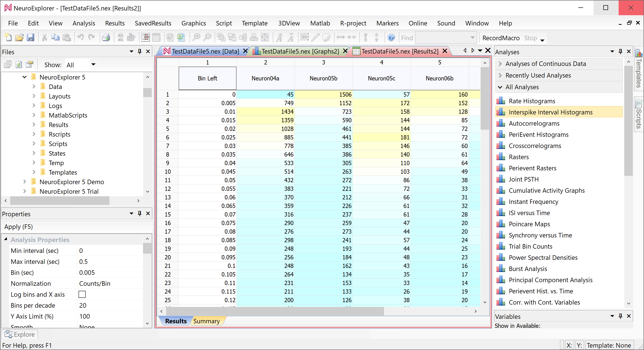Expand the Data folder in file tree
644x350 pixels.
(x=34, y=87)
